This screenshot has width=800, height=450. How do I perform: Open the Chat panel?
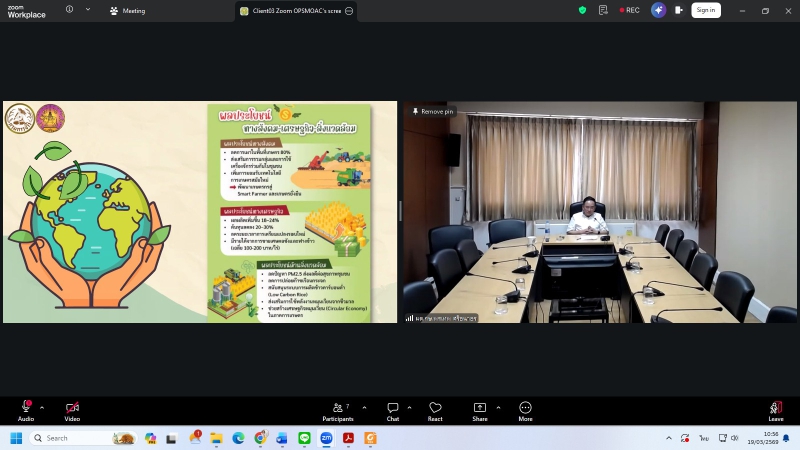pos(393,407)
